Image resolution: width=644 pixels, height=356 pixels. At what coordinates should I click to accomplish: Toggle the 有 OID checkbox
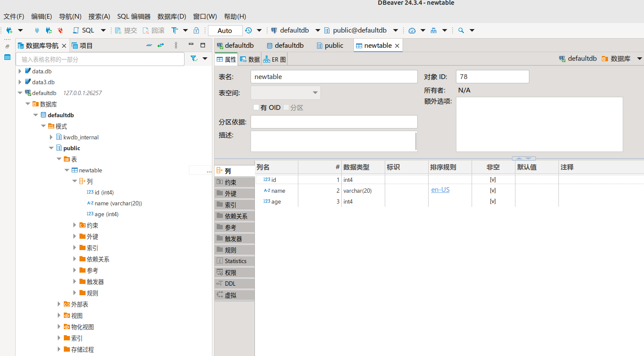[256, 107]
